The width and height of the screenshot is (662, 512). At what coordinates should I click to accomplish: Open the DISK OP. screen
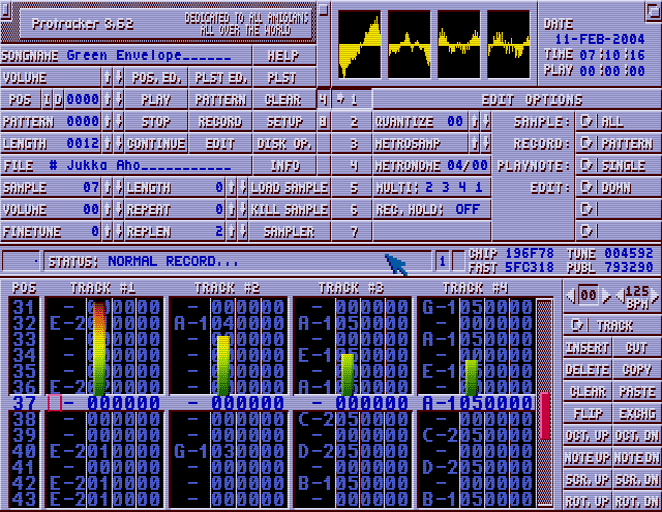pos(284,144)
